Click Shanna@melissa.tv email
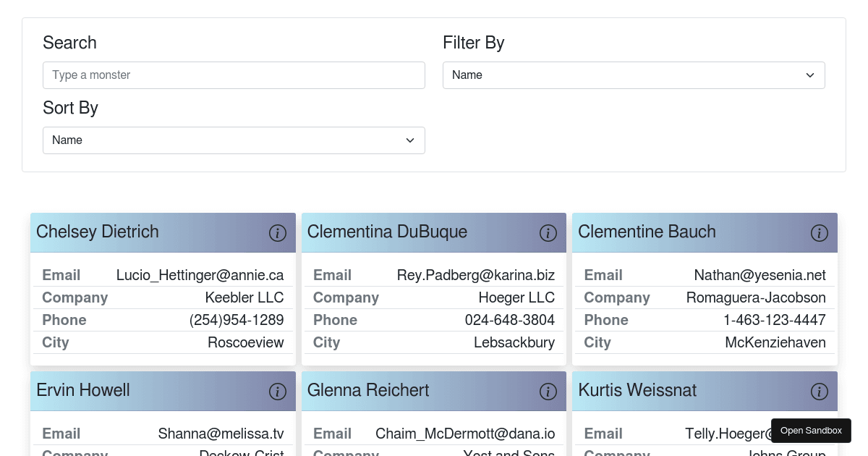868x456 pixels. point(221,434)
